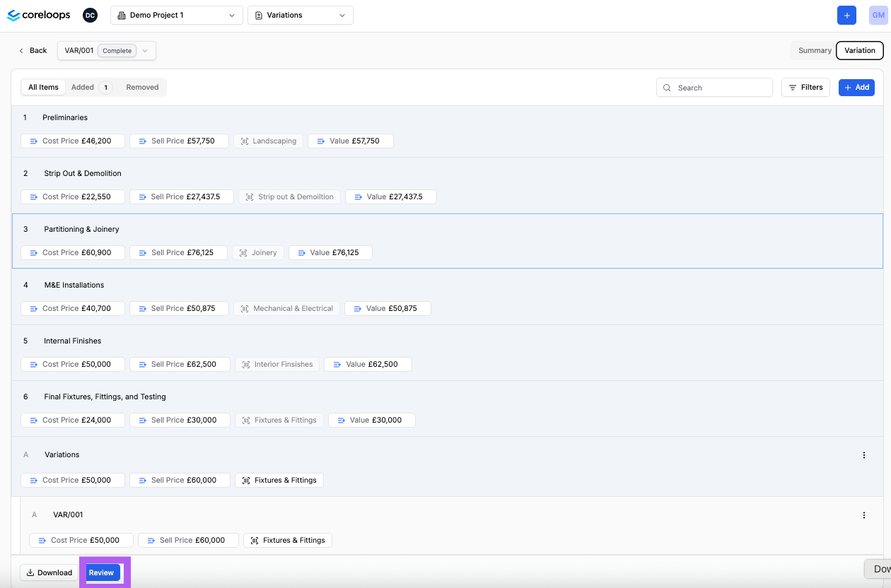This screenshot has height=588, width=891.
Task: Open three-dot menu for VAR/001 row
Action: tap(864, 515)
